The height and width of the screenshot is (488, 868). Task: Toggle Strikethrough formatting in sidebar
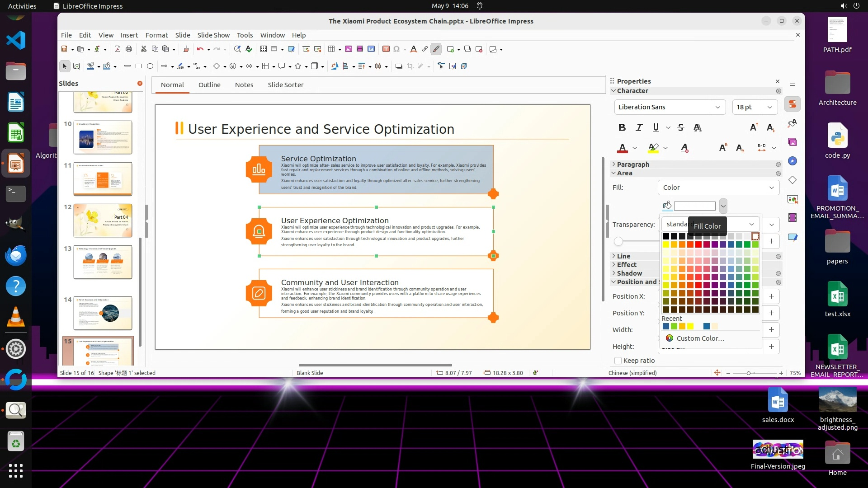coord(681,127)
